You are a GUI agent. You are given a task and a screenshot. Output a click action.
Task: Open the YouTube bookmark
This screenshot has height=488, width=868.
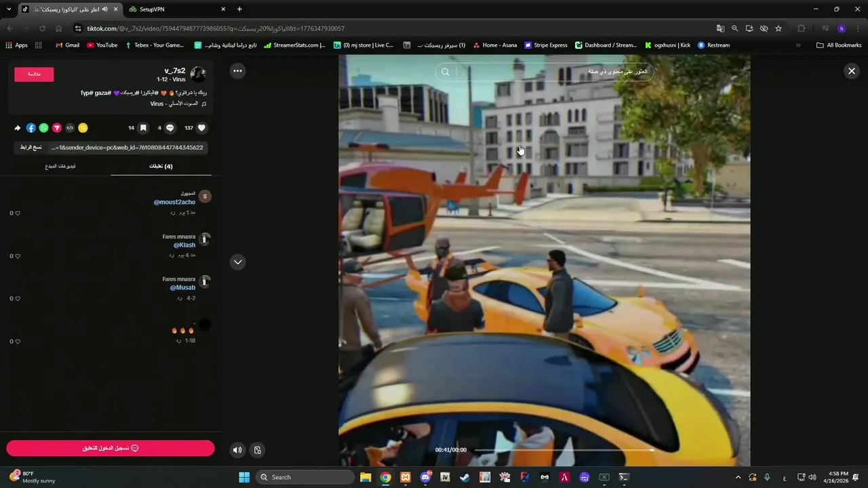coord(102,45)
